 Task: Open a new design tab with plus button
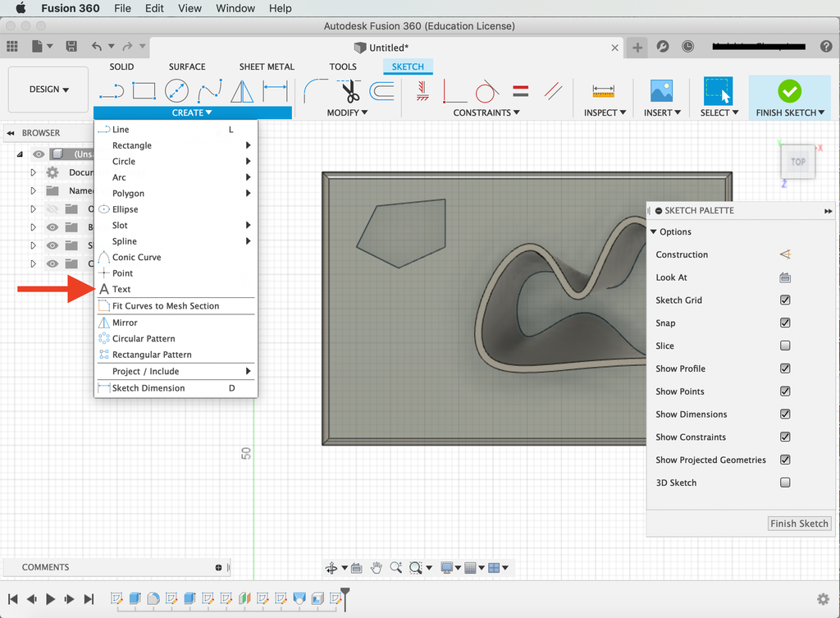(637, 47)
